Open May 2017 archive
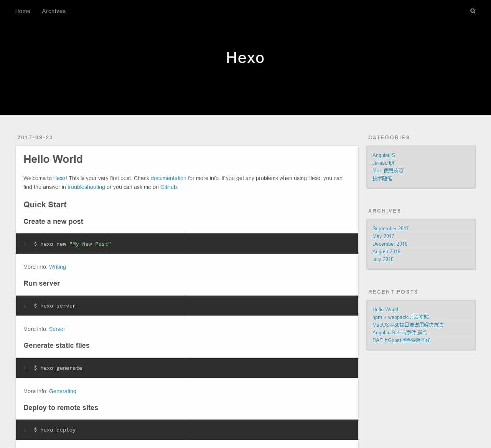 click(383, 236)
